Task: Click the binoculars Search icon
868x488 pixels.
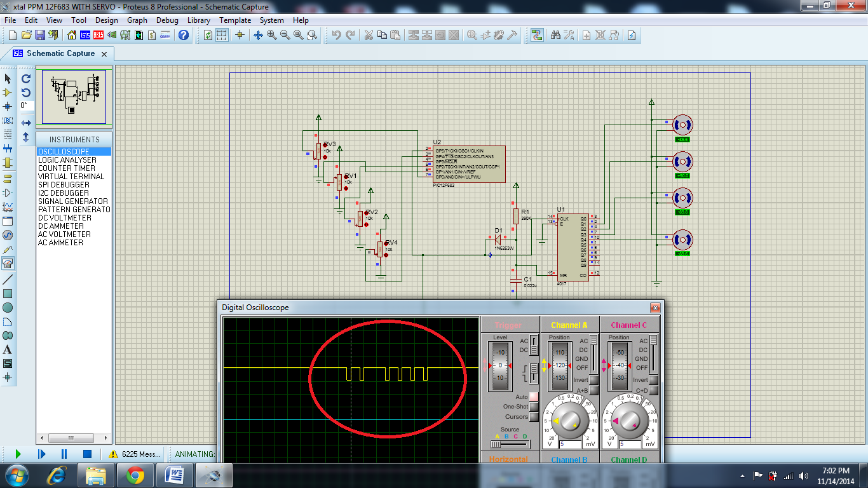Action: coord(555,35)
